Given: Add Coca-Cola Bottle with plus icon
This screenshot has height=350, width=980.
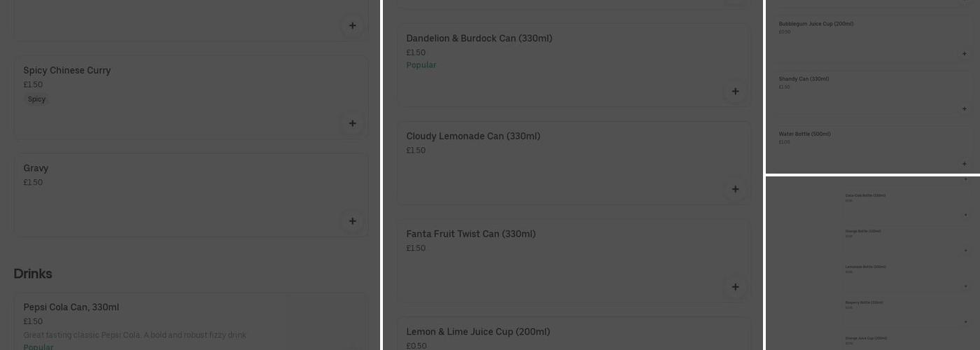Looking at the screenshot, I should (966, 215).
